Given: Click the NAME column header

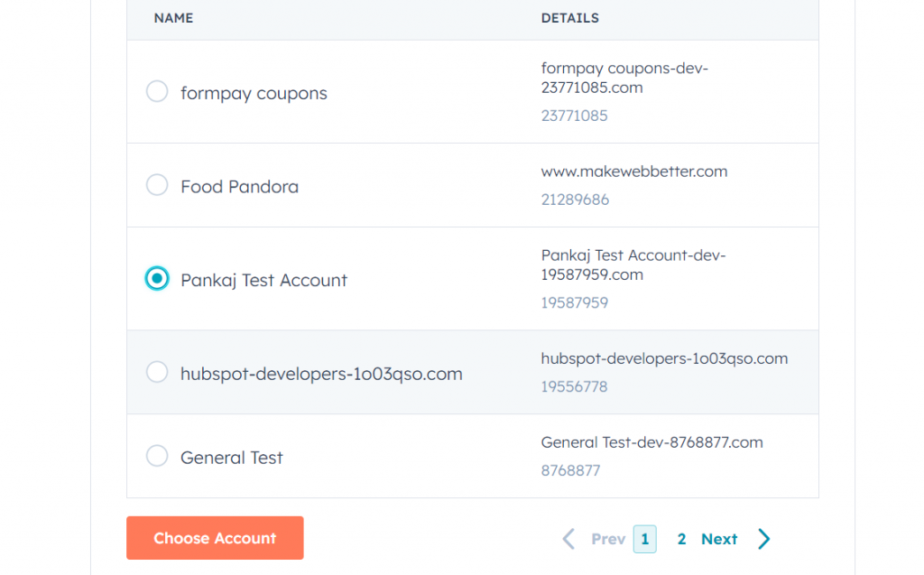Looking at the screenshot, I should [173, 18].
